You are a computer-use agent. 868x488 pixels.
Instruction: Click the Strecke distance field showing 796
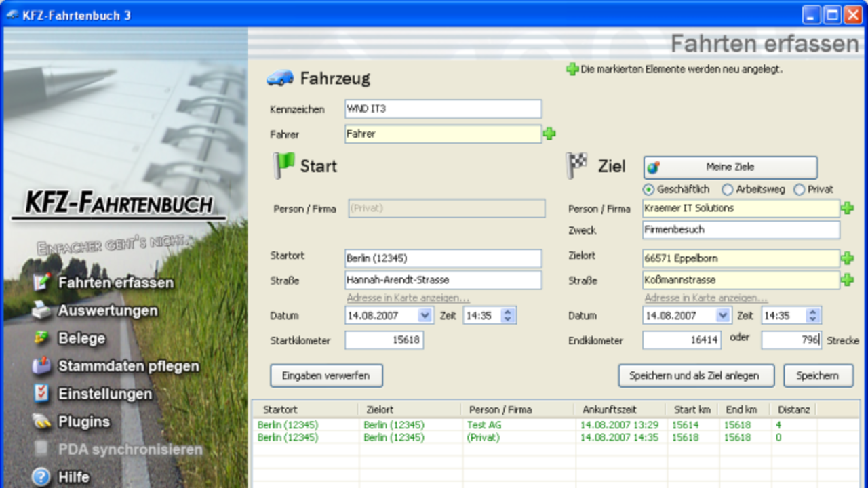click(x=791, y=340)
